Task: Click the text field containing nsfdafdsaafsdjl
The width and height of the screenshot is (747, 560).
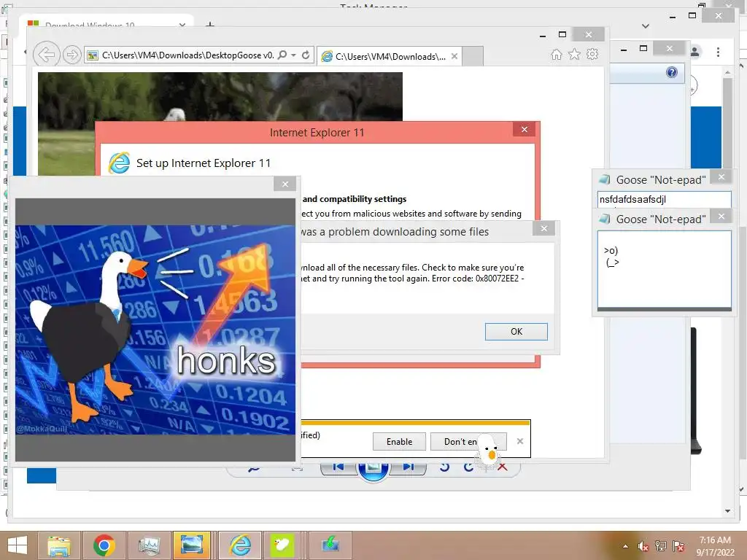Action: click(x=664, y=199)
